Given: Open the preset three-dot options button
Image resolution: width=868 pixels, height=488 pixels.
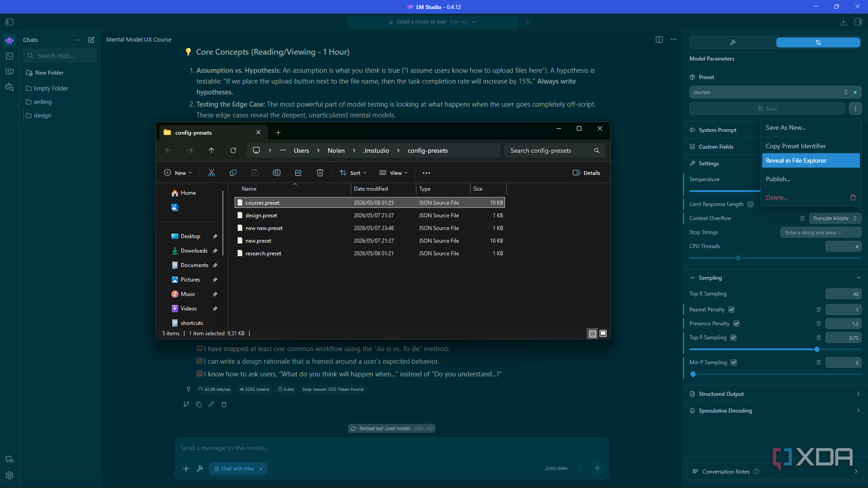Looking at the screenshot, I should click(855, 108).
